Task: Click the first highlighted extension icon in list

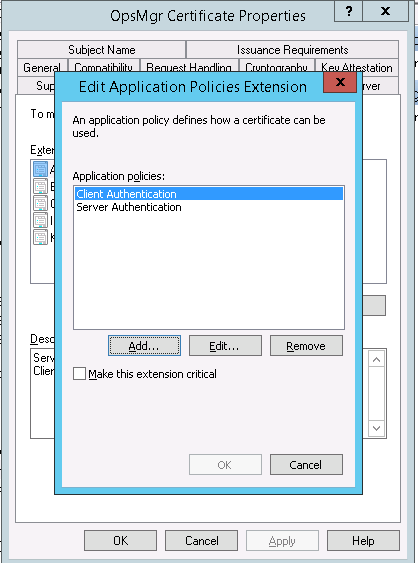Action: click(40, 168)
